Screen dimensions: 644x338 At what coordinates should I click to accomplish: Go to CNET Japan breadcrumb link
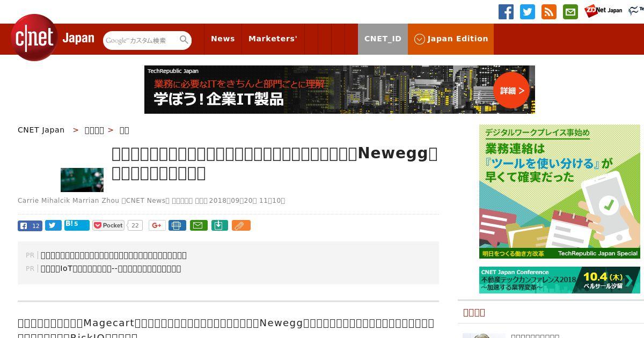click(x=41, y=130)
